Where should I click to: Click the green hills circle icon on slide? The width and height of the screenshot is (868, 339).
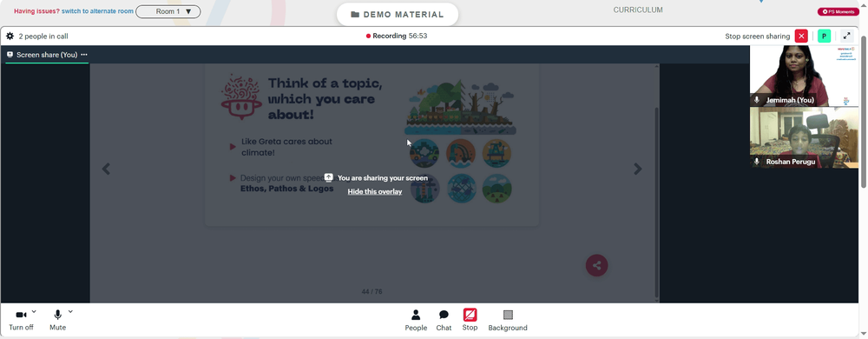(x=496, y=189)
